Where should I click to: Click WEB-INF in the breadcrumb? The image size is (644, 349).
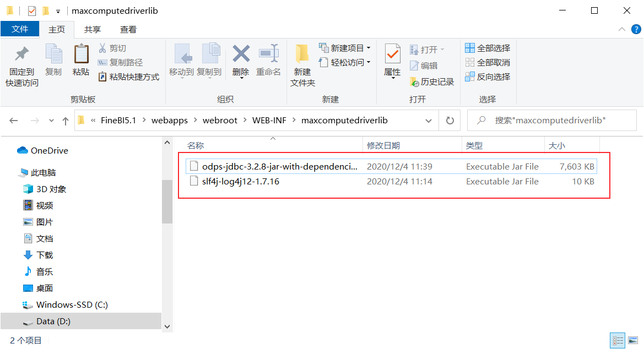269,121
